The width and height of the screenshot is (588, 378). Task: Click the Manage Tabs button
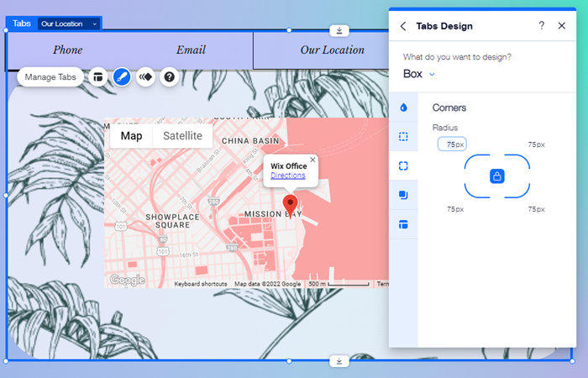tap(50, 77)
